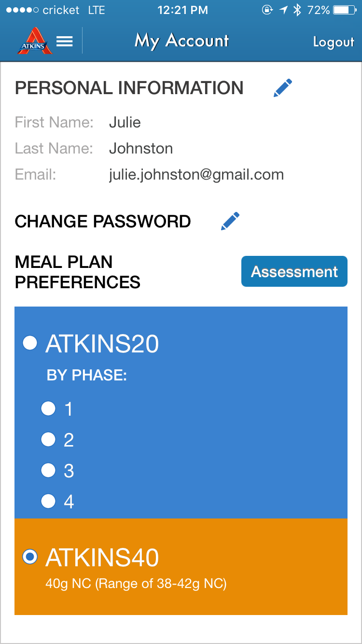
Task: Open the hamburger navigation menu
Action: click(x=65, y=42)
